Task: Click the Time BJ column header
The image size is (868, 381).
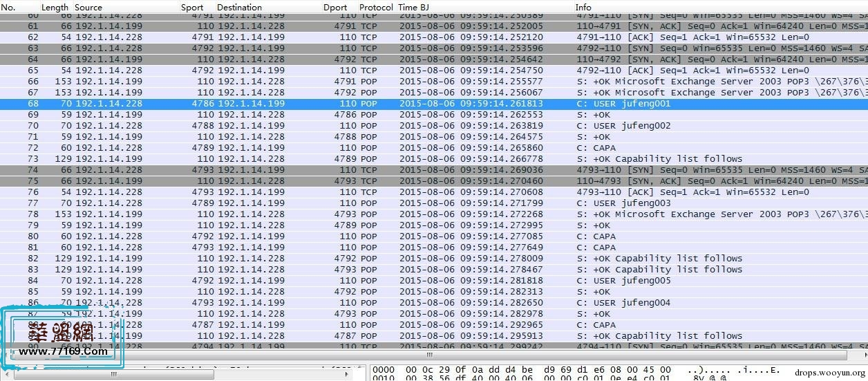Action: (x=413, y=7)
